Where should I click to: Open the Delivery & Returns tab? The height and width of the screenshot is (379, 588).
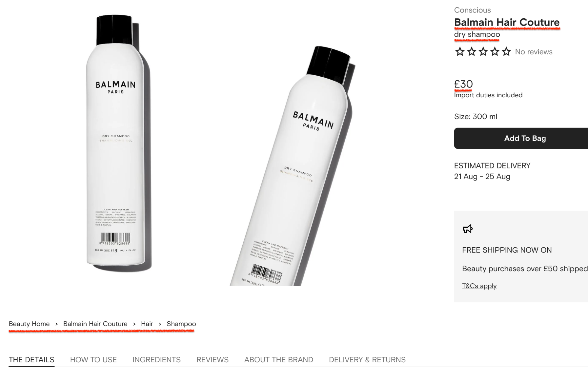[x=367, y=360]
